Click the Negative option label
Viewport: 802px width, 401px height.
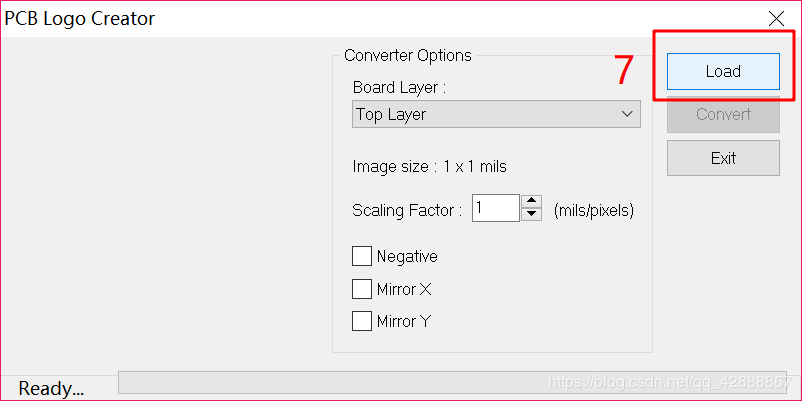click(407, 256)
